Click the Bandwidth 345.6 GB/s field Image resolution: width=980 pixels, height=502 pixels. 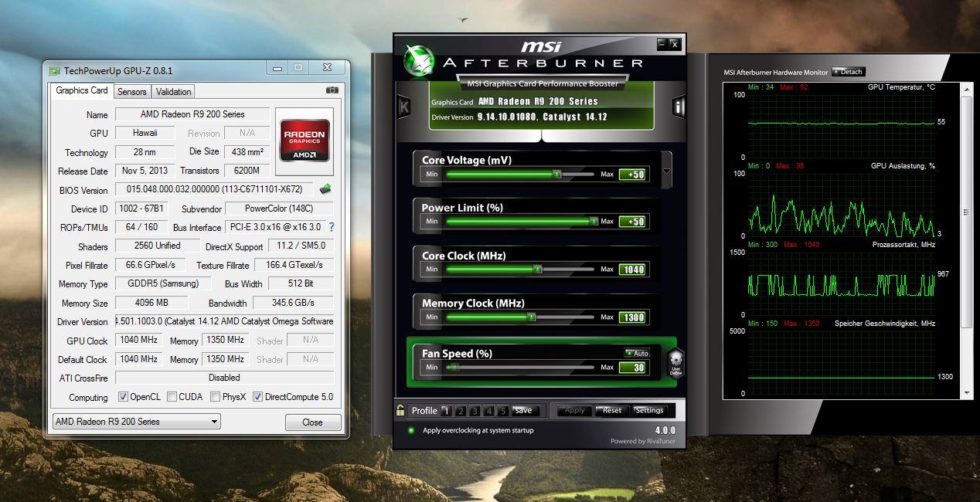(x=293, y=303)
